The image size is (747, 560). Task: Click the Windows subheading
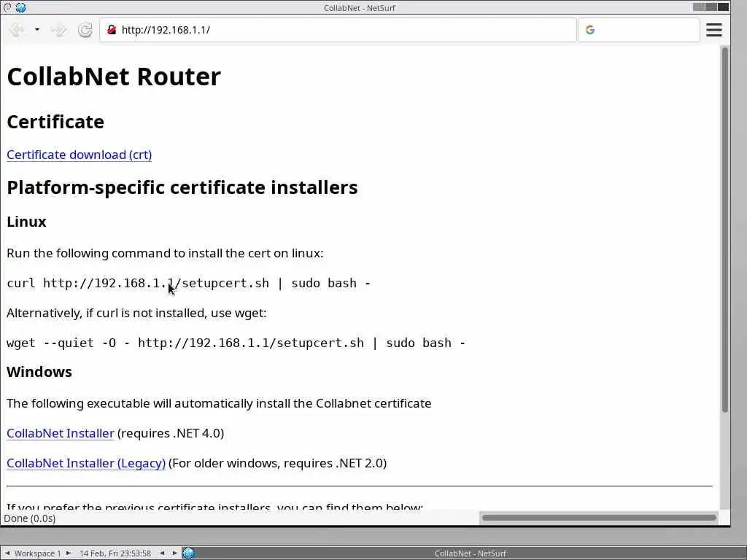[39, 372]
